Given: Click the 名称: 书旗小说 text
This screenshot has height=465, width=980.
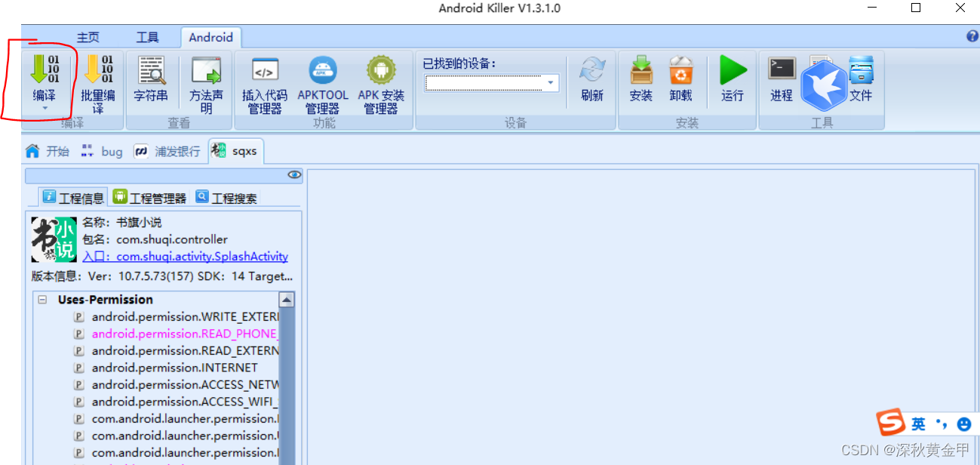Looking at the screenshot, I should [x=121, y=223].
